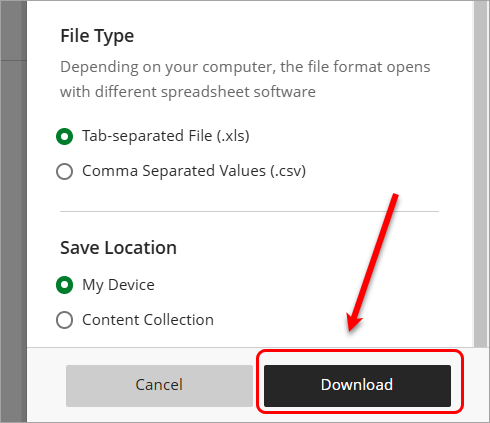Screen dimensions: 490x423
Task: Click the 'My Device' label text
Action: tap(118, 285)
